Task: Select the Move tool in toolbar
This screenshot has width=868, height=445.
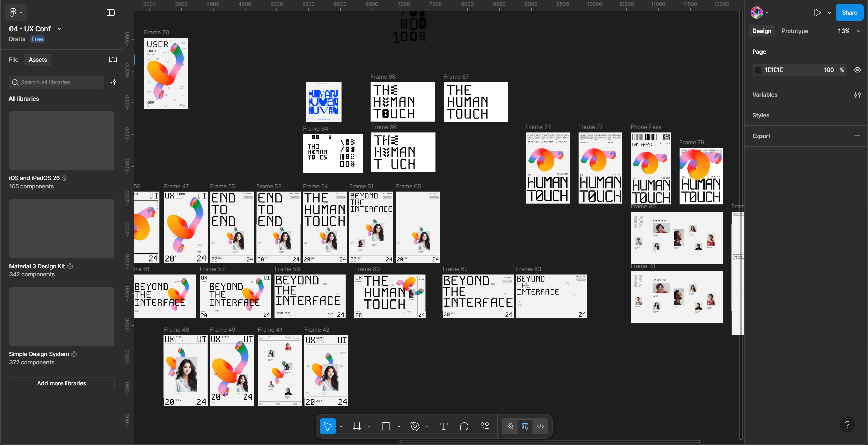Action: tap(328, 426)
